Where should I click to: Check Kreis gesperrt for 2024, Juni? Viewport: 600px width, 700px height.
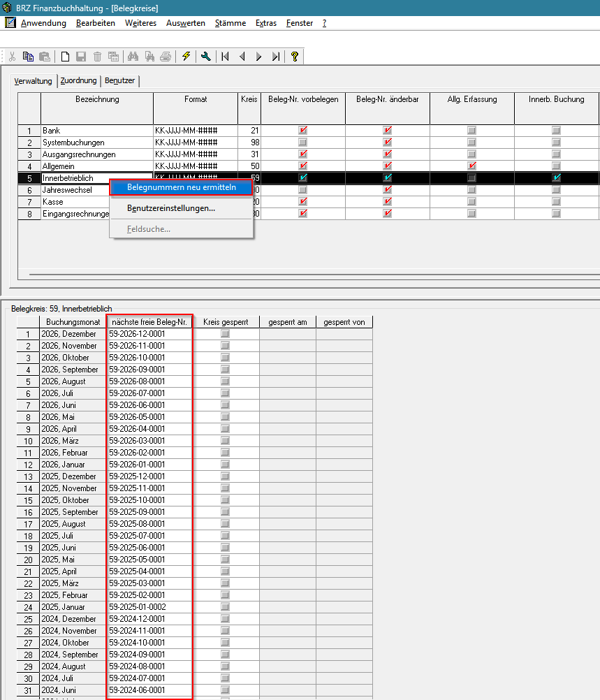tap(226, 690)
